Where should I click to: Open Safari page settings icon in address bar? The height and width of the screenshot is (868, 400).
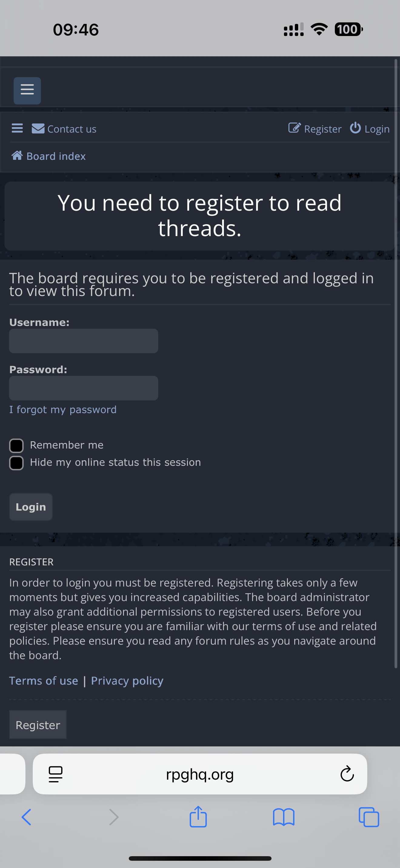tap(56, 774)
